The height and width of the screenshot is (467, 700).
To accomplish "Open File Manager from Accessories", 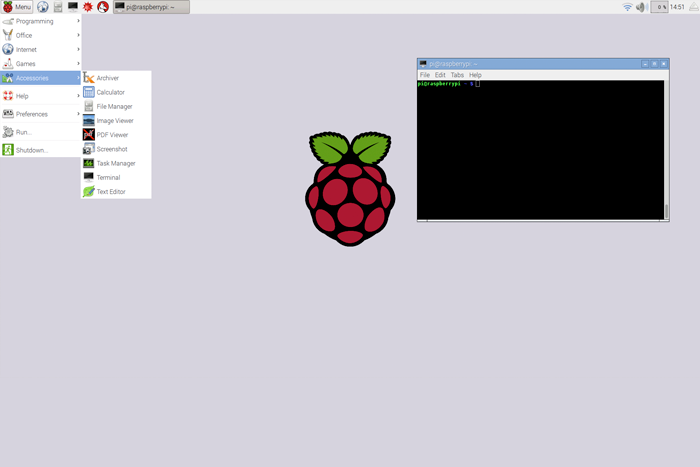I will (116, 107).
